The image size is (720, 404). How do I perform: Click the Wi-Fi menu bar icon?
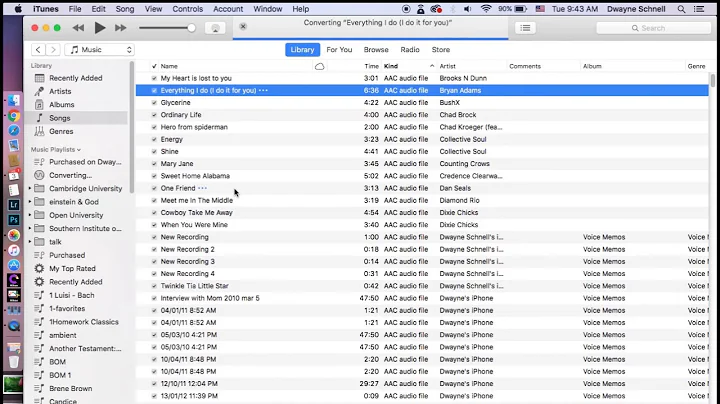click(x=486, y=9)
